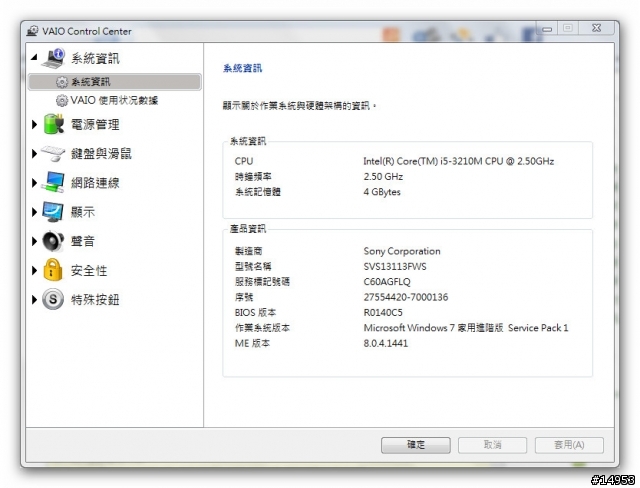640x488 pixels.
Task: Click BIOS version R0140C5
Action: [x=383, y=313]
